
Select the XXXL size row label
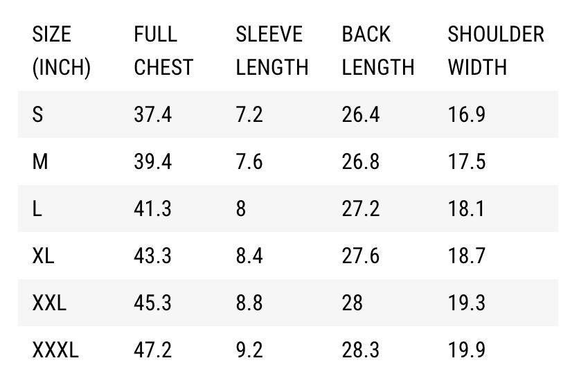click(55, 350)
